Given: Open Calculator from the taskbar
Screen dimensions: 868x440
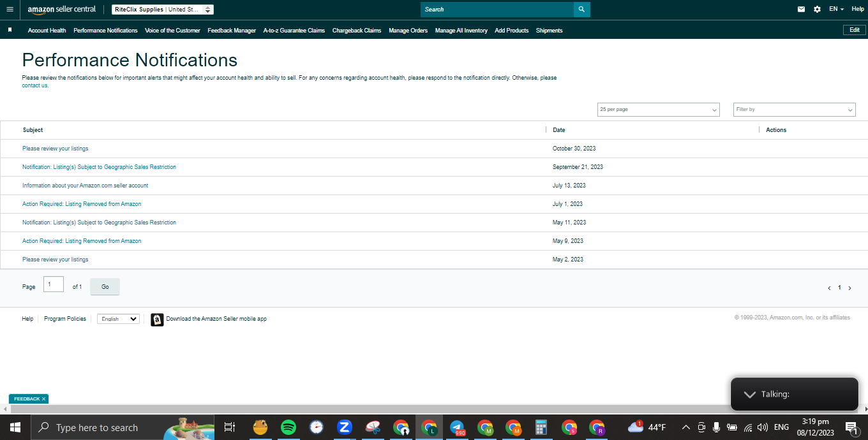Looking at the screenshot, I should tap(541, 427).
